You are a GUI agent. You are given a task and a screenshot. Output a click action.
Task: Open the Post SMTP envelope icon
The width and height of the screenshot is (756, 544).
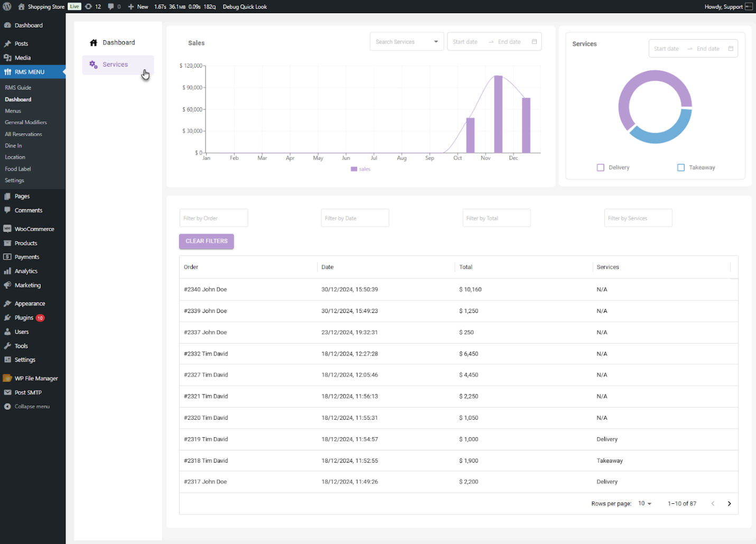point(7,393)
